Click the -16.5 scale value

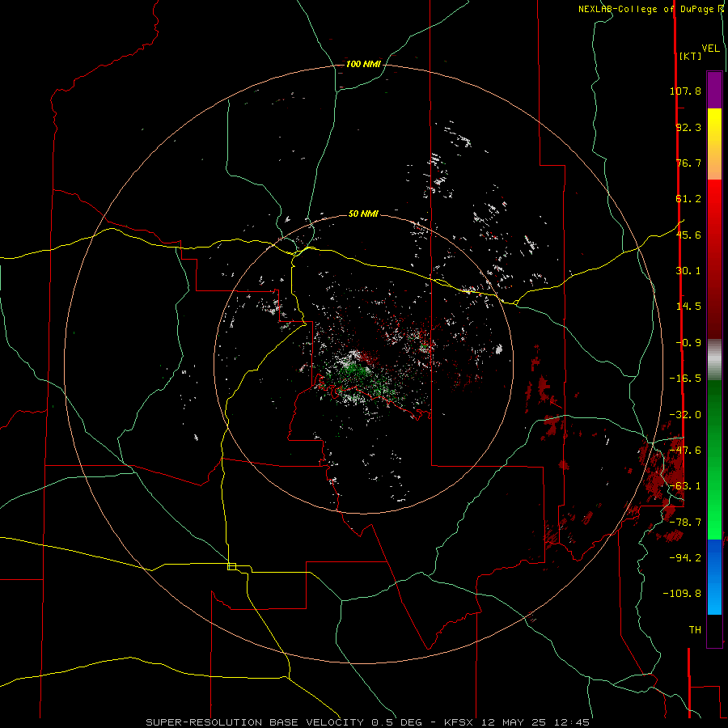685,379
